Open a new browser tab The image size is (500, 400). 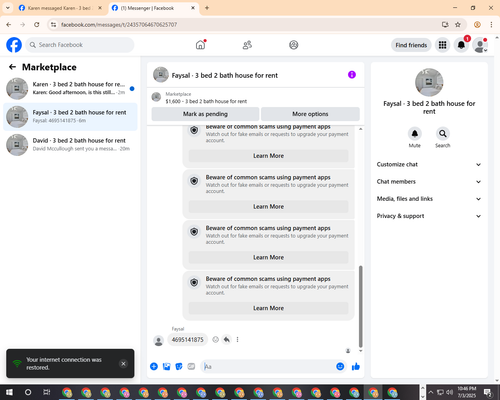tap(207, 8)
